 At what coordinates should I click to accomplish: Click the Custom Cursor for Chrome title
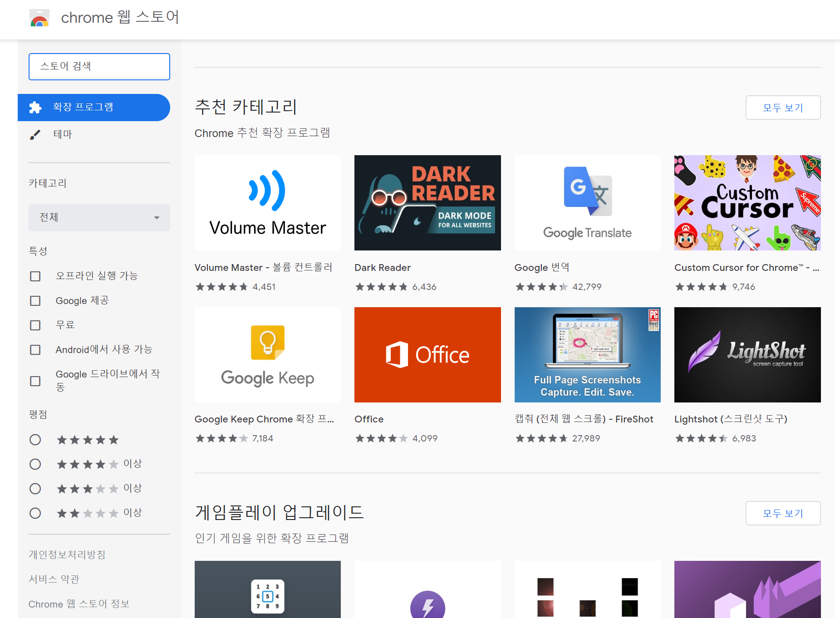[747, 268]
